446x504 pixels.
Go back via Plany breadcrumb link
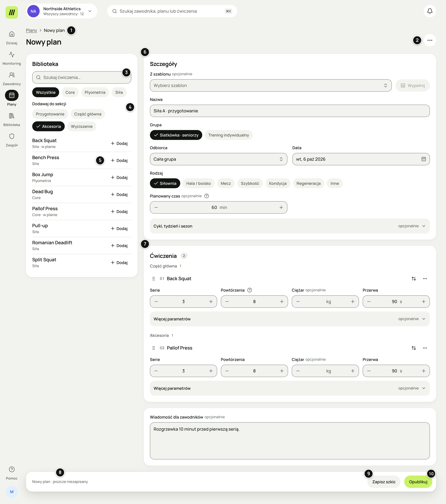click(x=31, y=30)
